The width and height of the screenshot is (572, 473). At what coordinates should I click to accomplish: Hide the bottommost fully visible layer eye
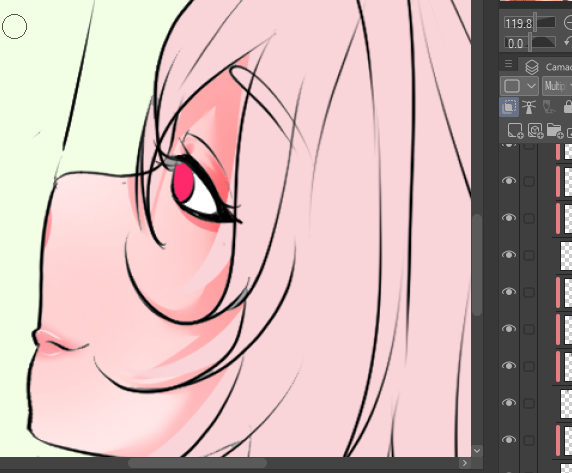click(509, 440)
